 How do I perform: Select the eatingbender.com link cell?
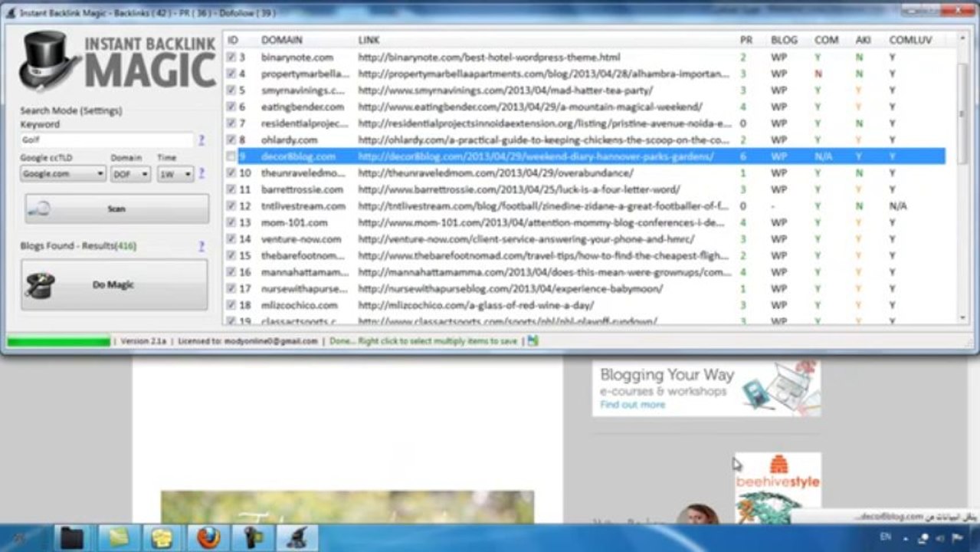coord(530,107)
